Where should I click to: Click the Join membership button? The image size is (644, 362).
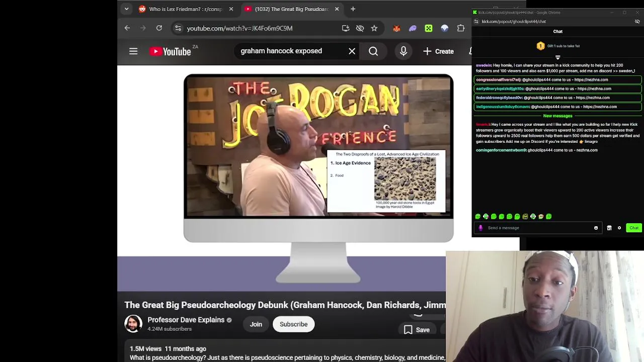256,324
